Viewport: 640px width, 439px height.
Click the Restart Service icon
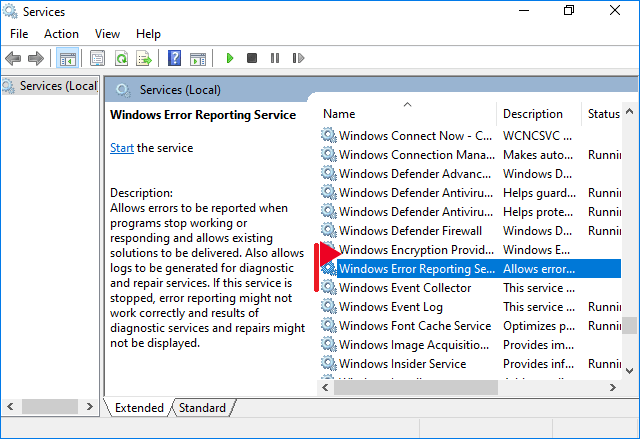coord(298,58)
